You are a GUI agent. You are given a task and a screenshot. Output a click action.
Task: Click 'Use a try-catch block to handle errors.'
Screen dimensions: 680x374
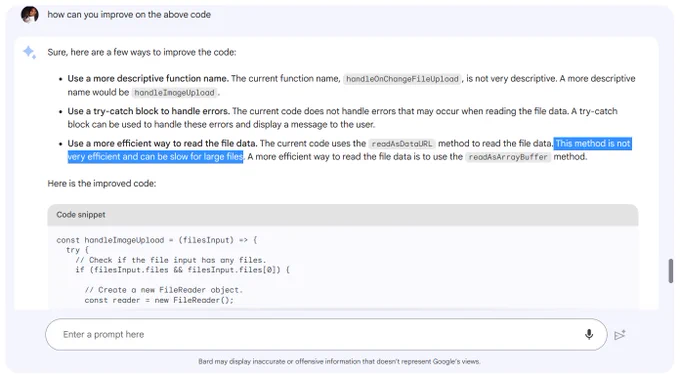148,111
